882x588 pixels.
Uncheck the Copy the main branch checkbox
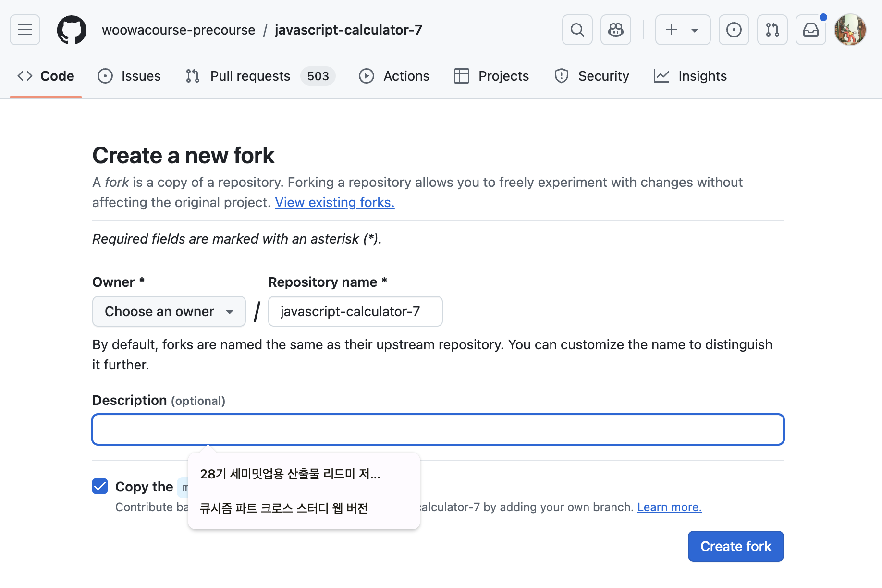100,486
